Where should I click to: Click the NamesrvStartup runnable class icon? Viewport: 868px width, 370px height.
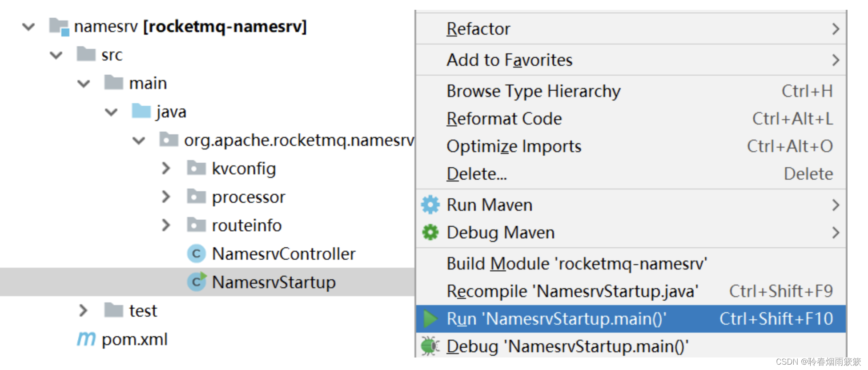point(197,282)
